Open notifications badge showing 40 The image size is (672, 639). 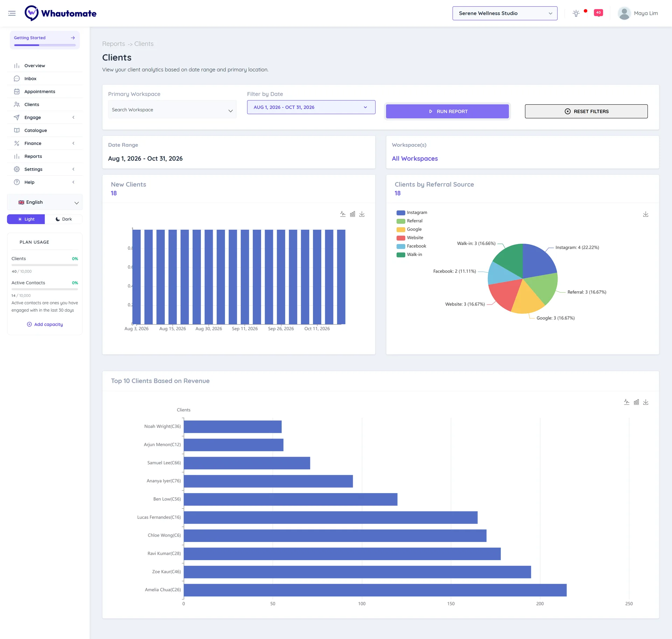[598, 13]
